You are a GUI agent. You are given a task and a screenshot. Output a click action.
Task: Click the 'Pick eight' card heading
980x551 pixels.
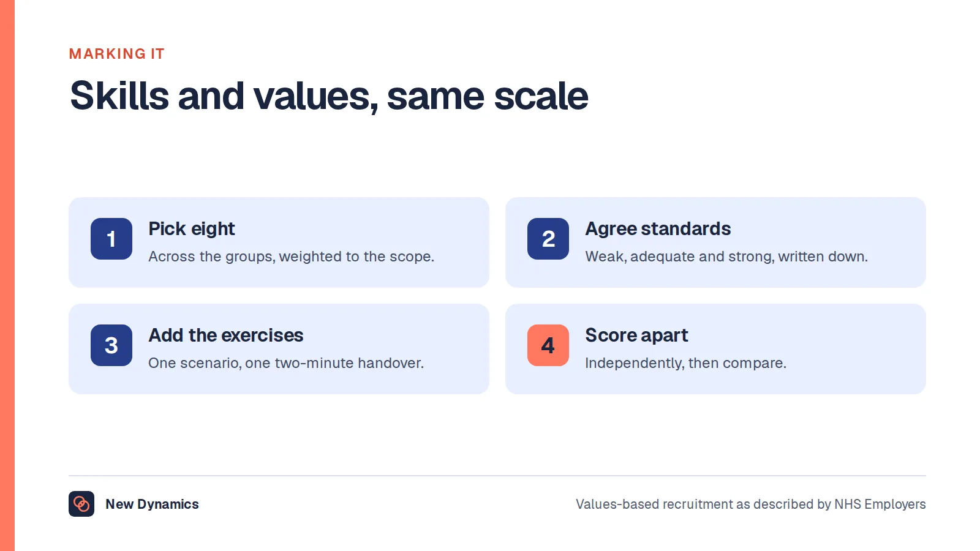192,229
